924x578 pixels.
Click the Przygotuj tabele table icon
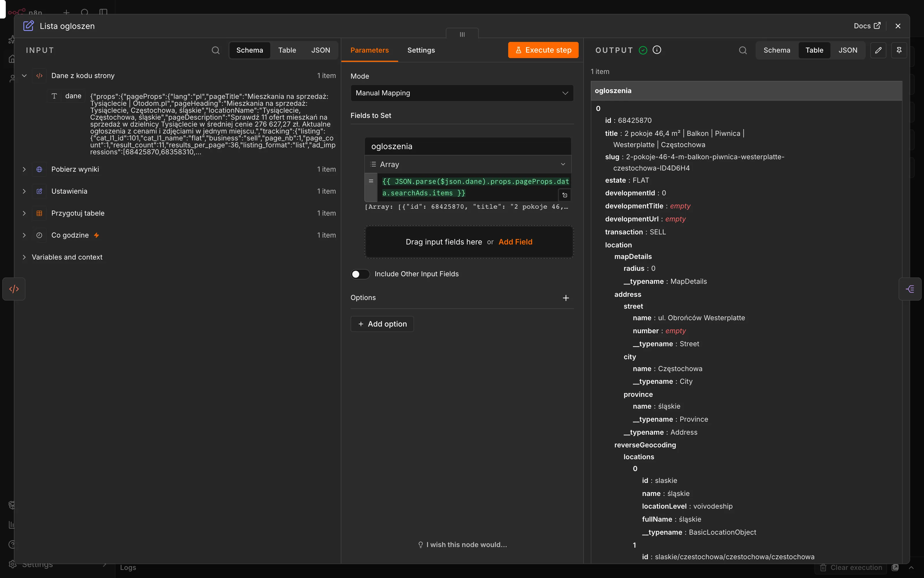point(39,213)
